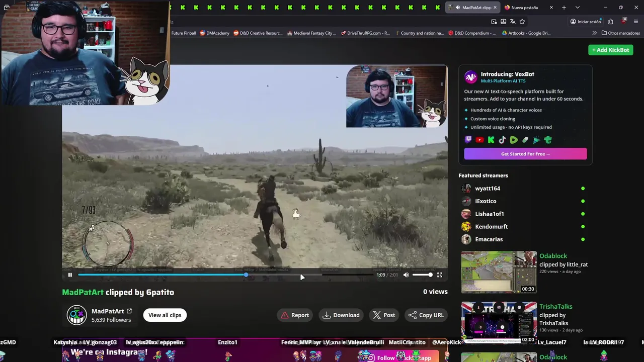644x362 pixels.
Task: Click the picture-in-picture icon in address bar
Action: [x=494, y=22]
